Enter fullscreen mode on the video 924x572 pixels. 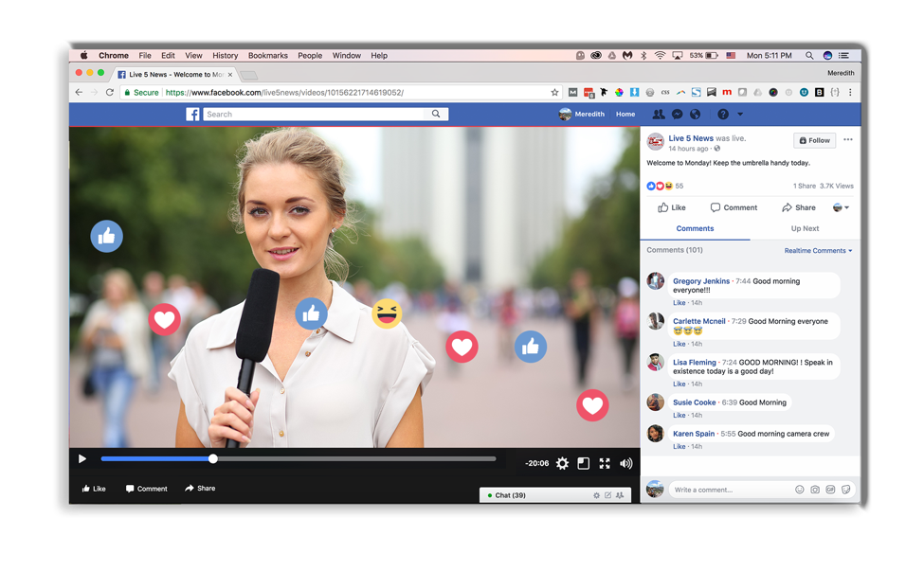pos(605,463)
